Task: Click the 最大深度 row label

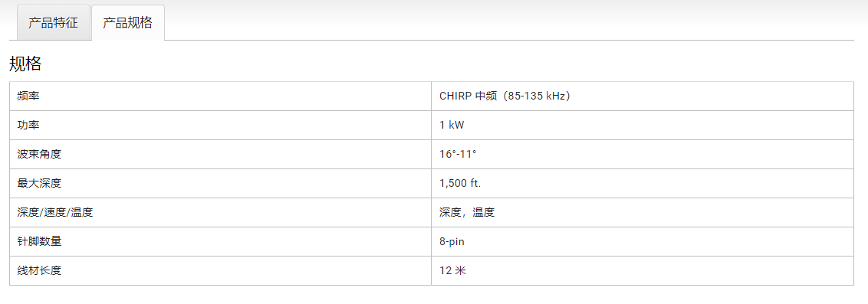Action: [x=39, y=183]
